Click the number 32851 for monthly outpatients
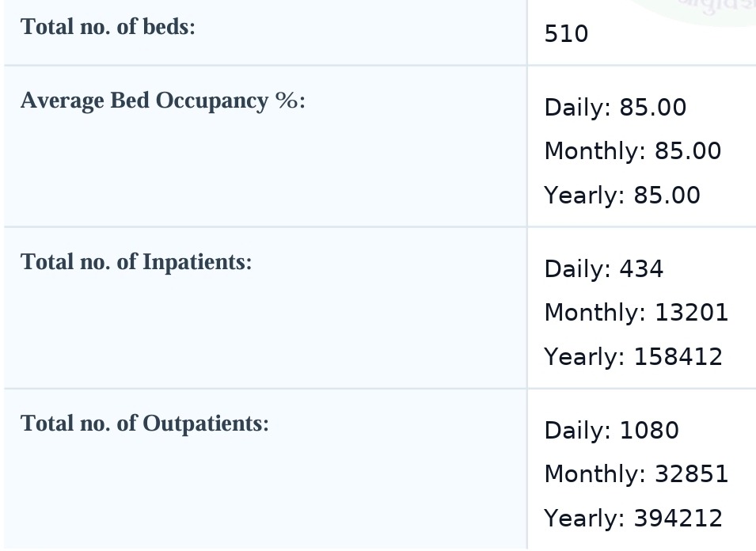The image size is (756, 551). tap(691, 474)
